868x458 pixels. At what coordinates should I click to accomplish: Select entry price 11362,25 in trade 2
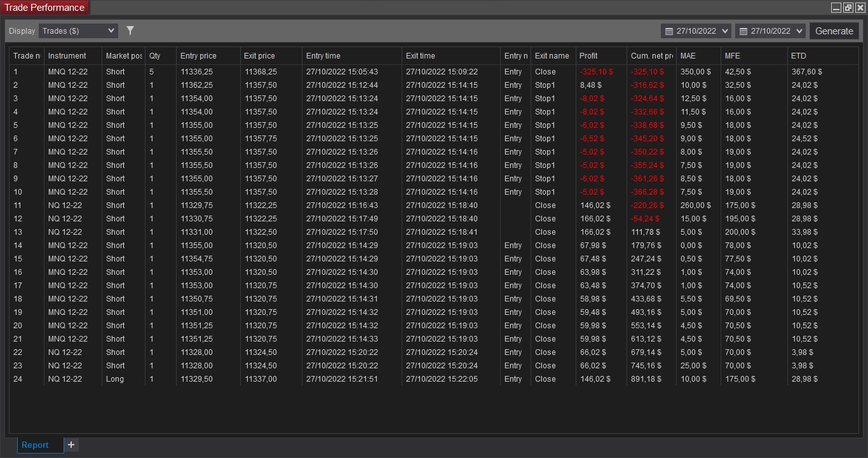pyautogui.click(x=196, y=85)
